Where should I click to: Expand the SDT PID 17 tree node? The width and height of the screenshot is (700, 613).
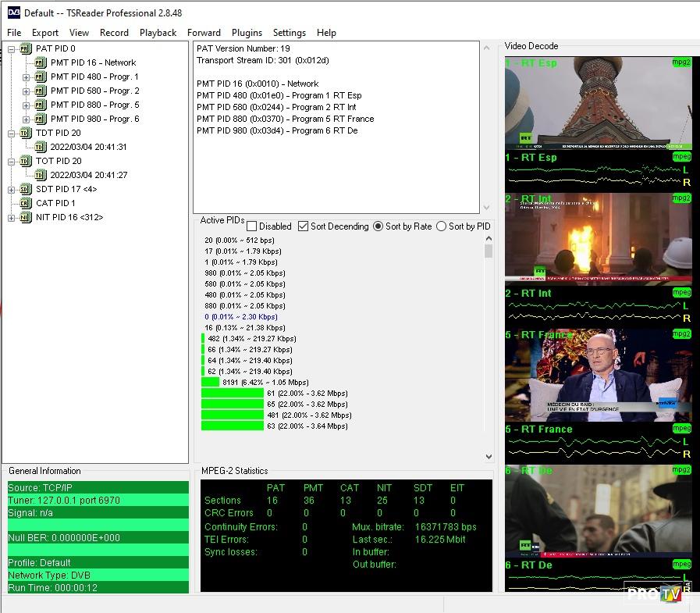point(12,189)
